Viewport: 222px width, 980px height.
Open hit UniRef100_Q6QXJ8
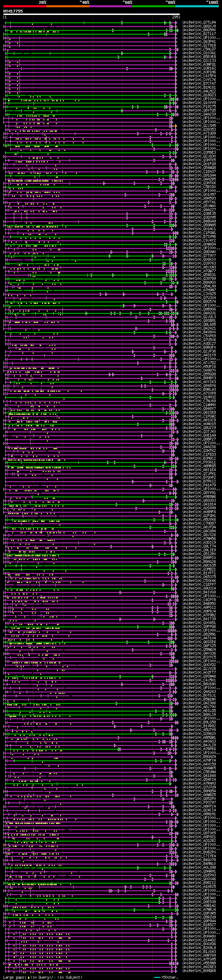tap(199, 26)
